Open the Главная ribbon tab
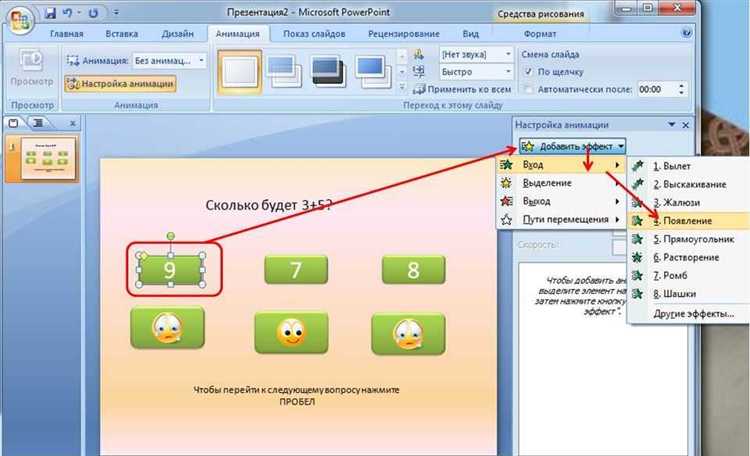The image size is (750, 456). click(66, 34)
